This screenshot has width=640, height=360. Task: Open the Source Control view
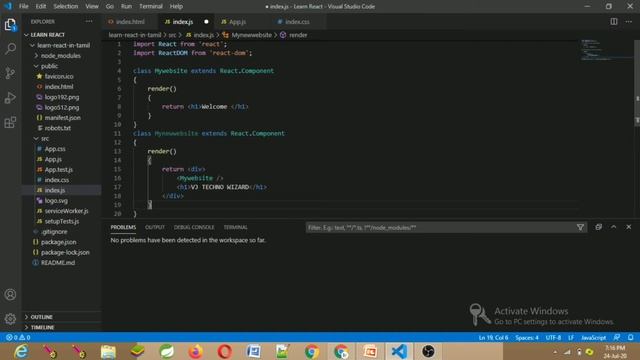tap(10, 73)
